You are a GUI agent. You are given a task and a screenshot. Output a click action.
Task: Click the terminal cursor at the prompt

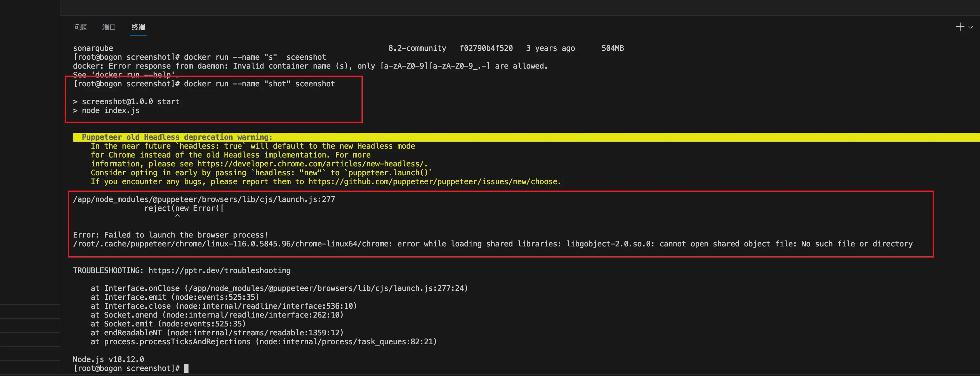pos(186,368)
